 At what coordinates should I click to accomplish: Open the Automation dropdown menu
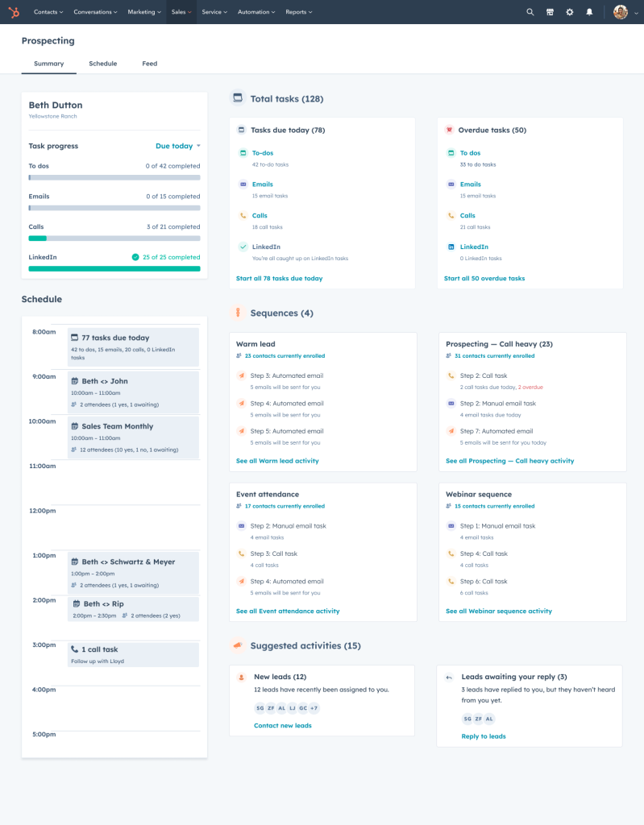coord(256,12)
